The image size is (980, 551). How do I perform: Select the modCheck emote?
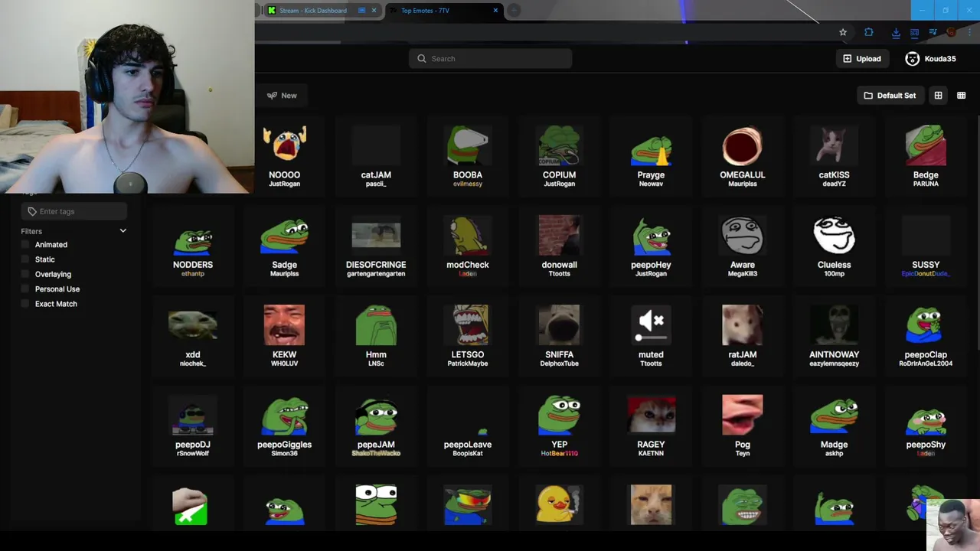coord(467,246)
